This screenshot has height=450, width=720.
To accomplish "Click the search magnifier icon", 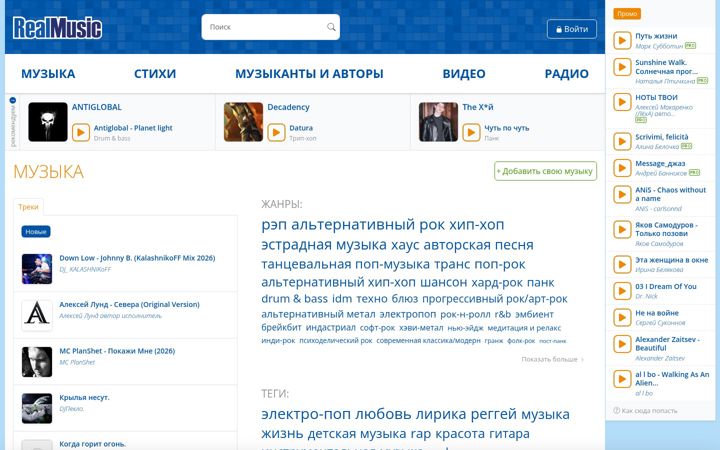I will pos(331,27).
